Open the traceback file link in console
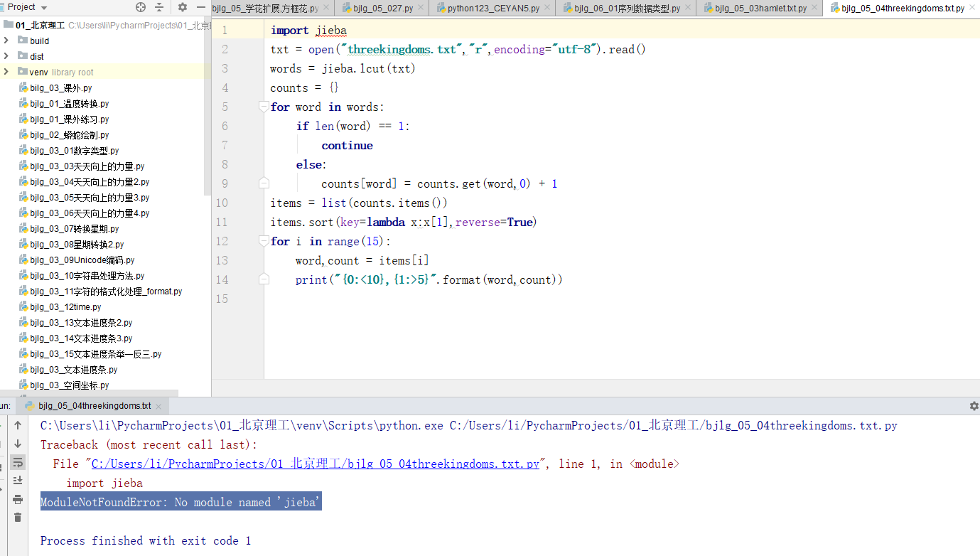The height and width of the screenshot is (556, 980). click(x=316, y=464)
